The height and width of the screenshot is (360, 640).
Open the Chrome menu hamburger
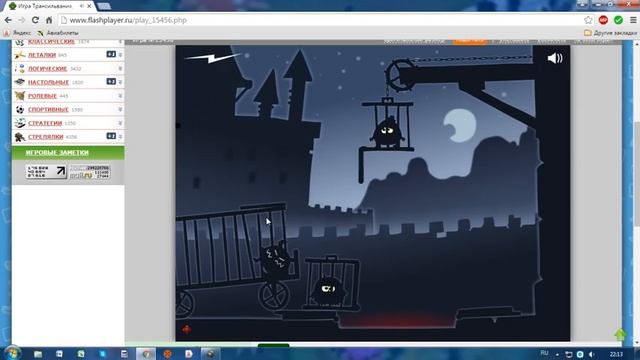(633, 20)
